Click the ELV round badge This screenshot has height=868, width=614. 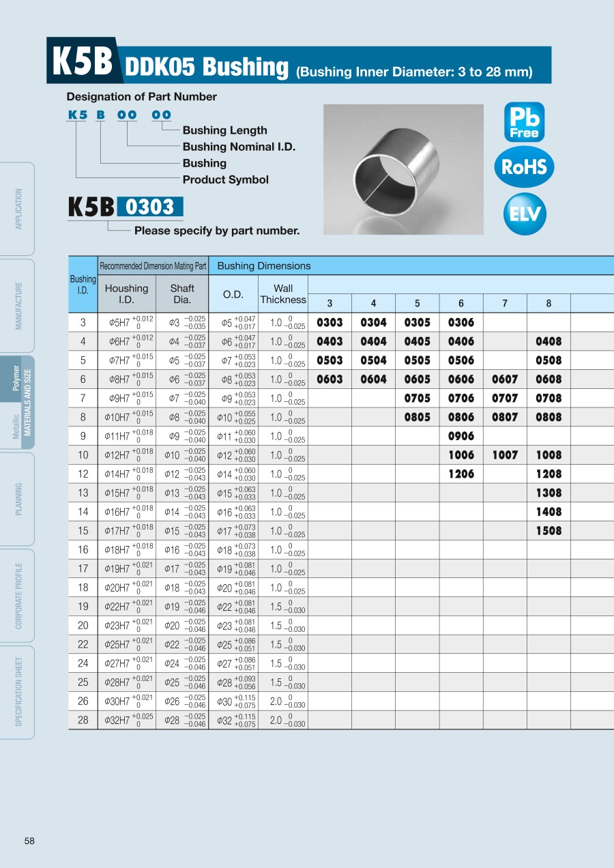(525, 214)
